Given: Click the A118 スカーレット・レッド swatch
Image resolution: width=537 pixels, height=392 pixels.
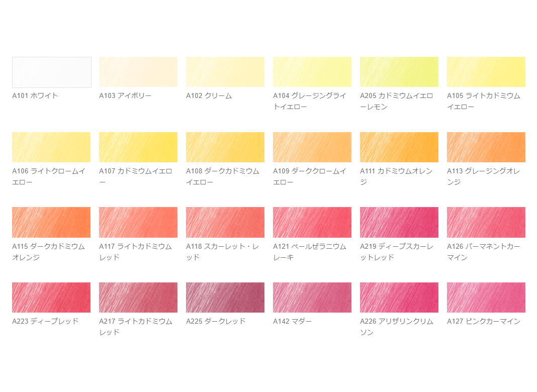Looking at the screenshot, I should [x=225, y=222].
